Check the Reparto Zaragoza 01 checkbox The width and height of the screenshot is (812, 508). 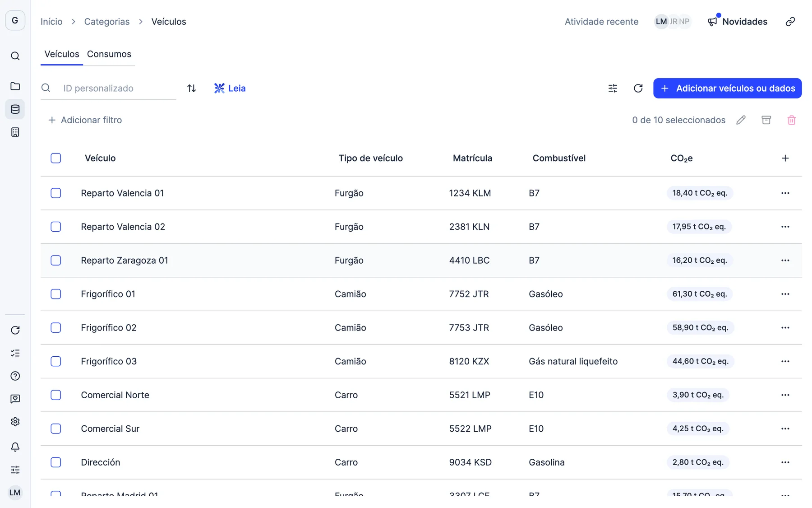[x=56, y=260]
